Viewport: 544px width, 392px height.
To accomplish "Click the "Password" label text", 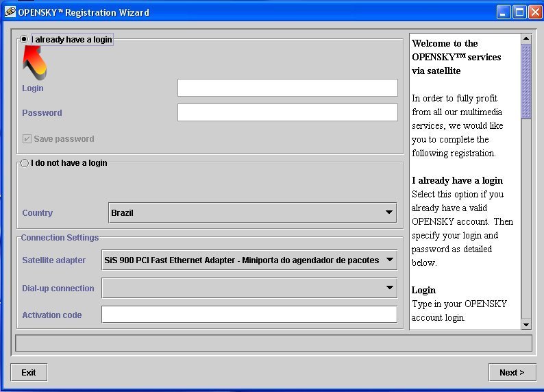I will coord(42,113).
